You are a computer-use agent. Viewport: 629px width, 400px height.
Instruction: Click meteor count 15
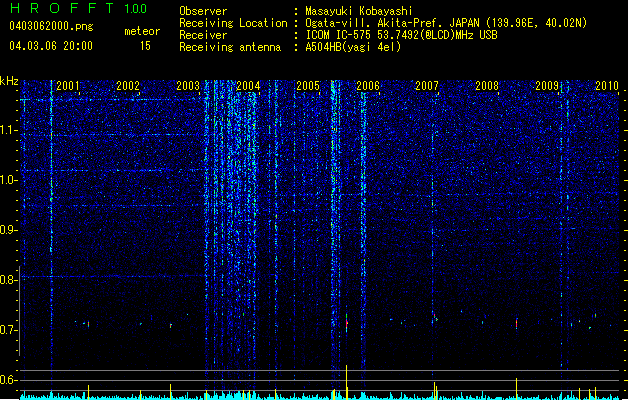point(145,45)
